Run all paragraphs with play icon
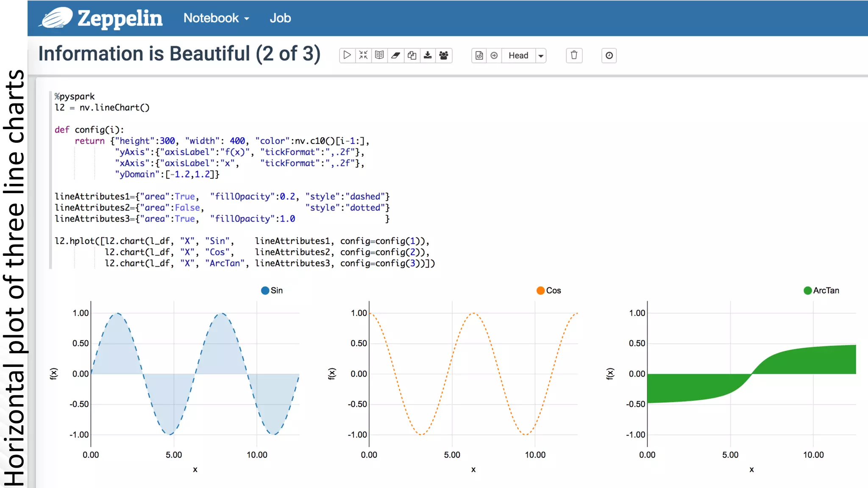 click(347, 55)
